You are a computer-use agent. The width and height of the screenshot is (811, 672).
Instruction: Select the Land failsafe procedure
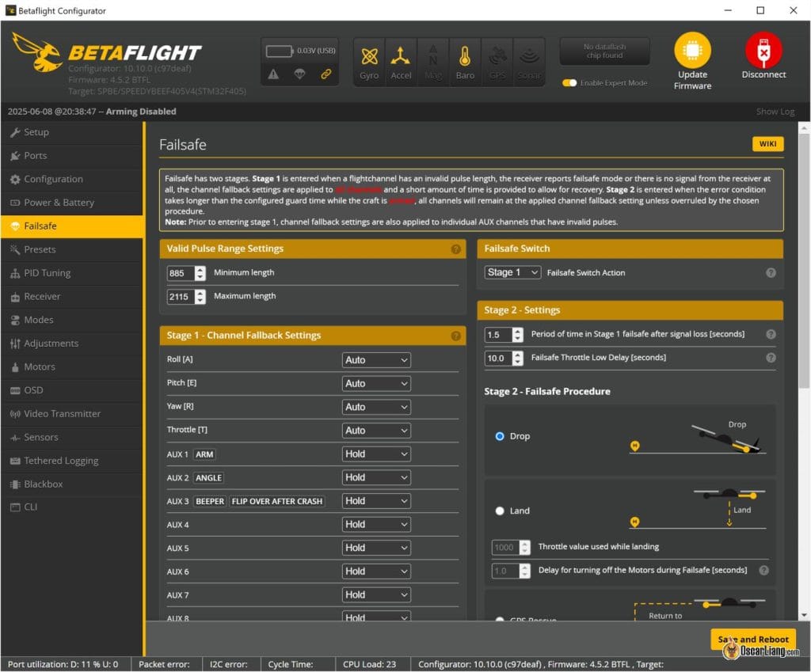(x=500, y=511)
